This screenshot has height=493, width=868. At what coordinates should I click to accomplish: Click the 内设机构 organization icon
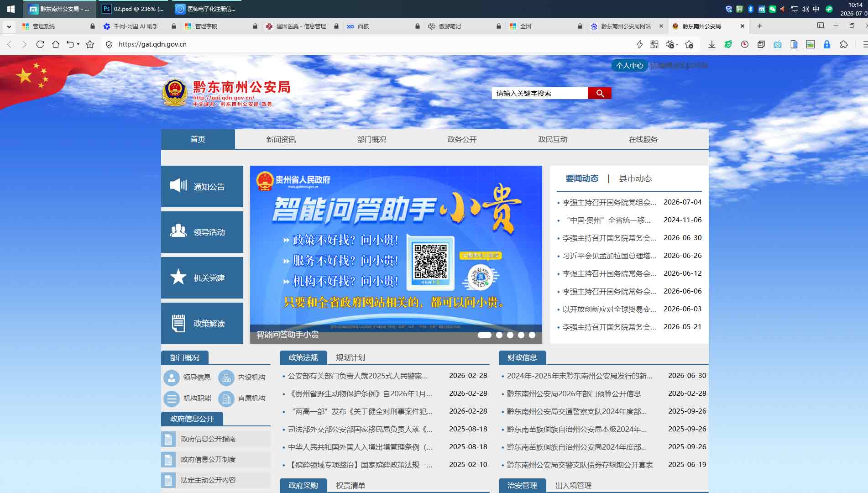(x=226, y=378)
